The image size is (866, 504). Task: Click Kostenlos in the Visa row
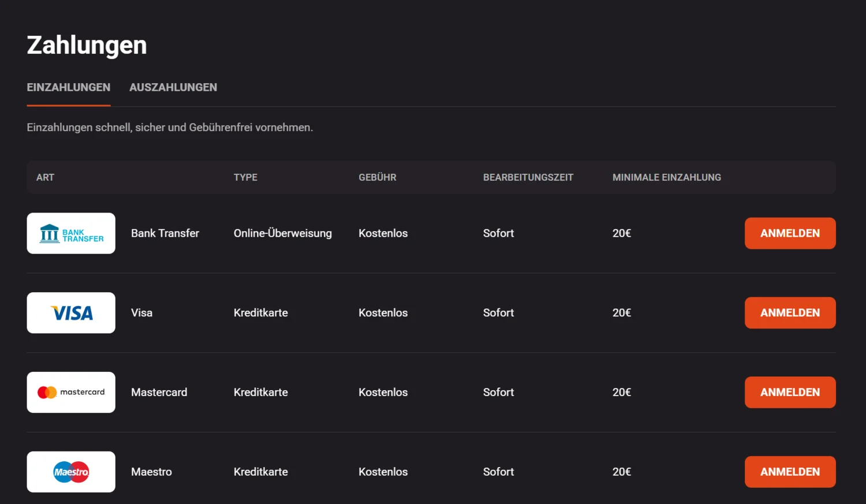click(383, 313)
